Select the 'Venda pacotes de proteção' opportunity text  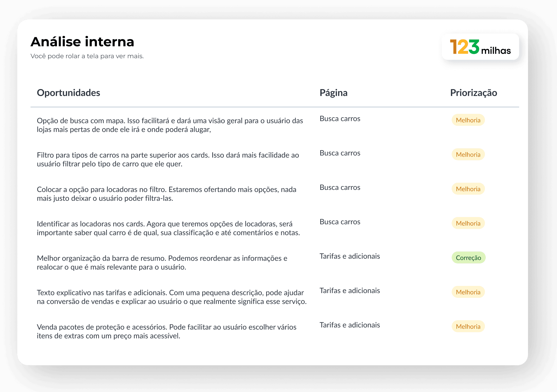click(166, 331)
